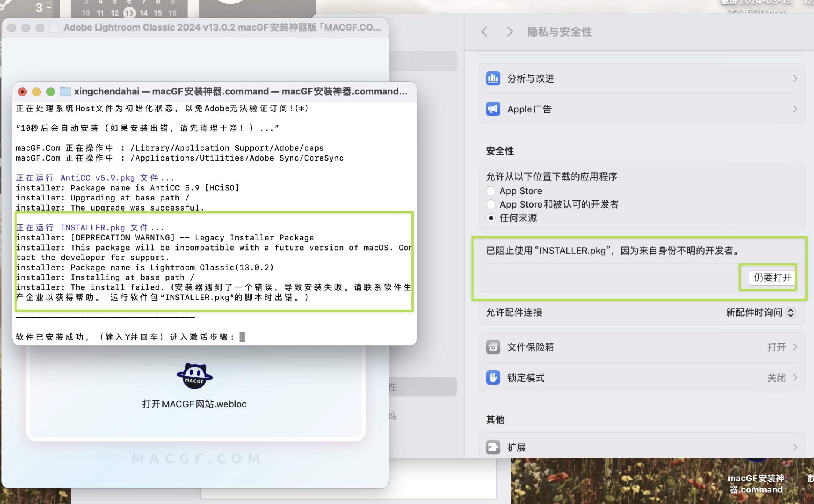
Task: Select the App Store radio button
Action: click(x=491, y=191)
